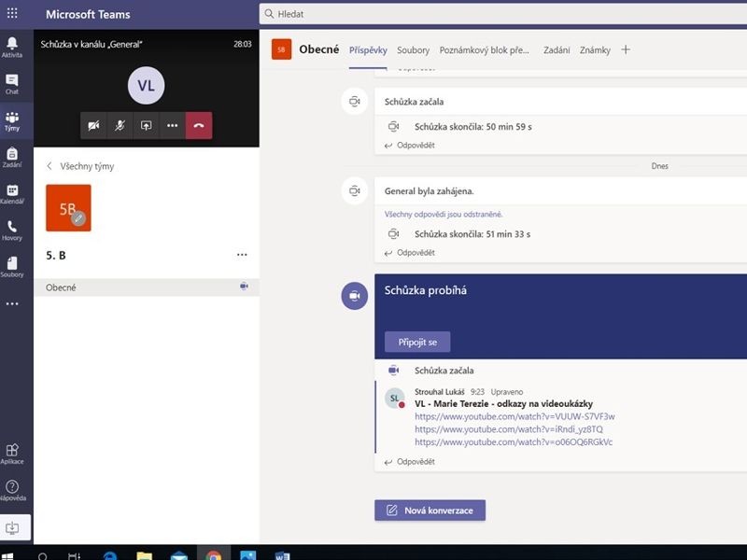Open File Explorer from the taskbar
Viewport: 747px width, 560px height.
pos(145,555)
